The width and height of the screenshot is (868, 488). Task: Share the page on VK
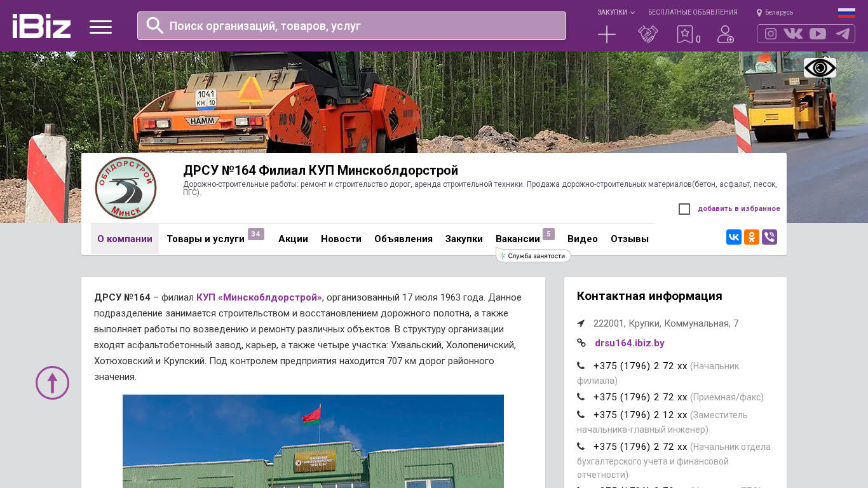734,237
